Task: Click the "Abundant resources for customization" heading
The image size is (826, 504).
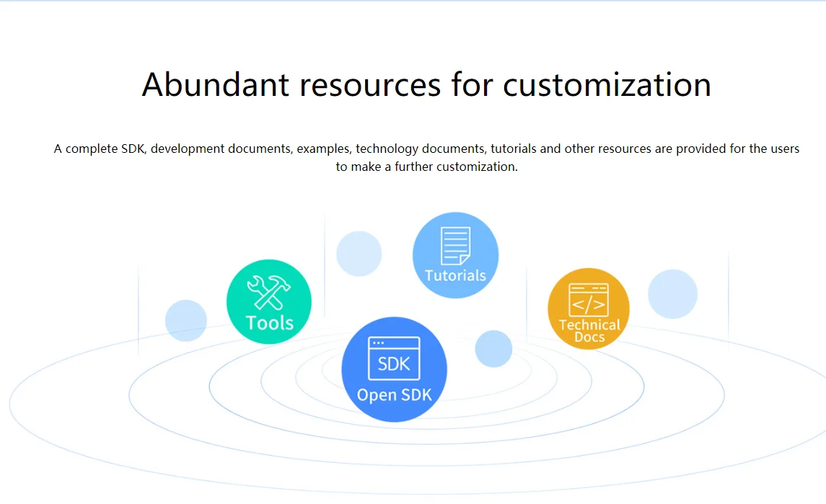Action: click(x=426, y=84)
